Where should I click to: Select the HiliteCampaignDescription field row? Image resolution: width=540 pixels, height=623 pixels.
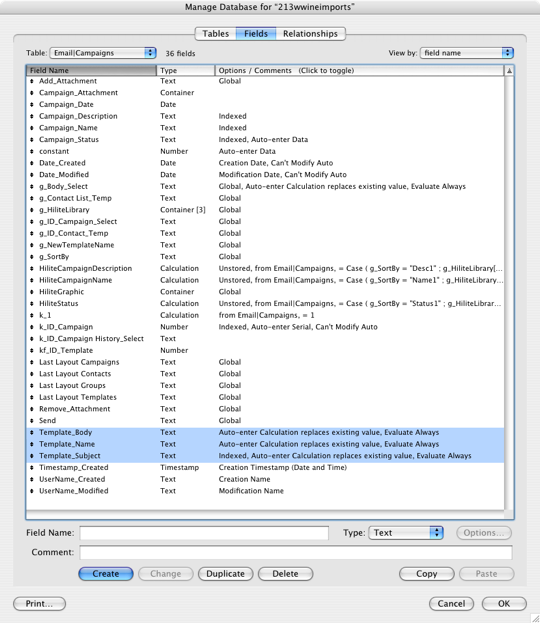point(265,269)
